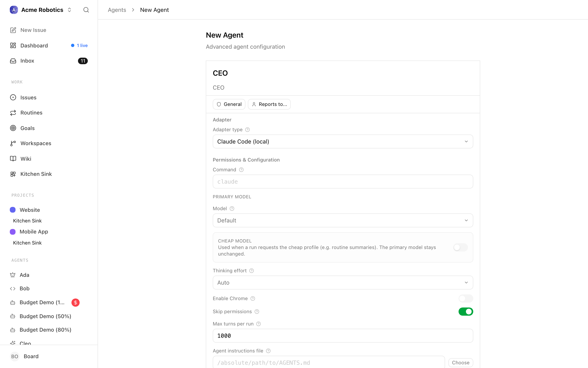The width and height of the screenshot is (588, 368).
Task: Click the help icon beside Thinking effort
Action: (252, 271)
